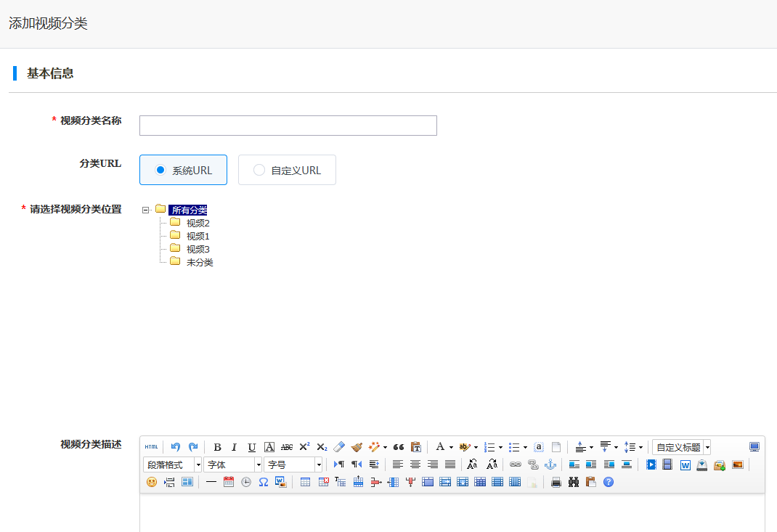Click the print icon in the editor
This screenshot has height=532, width=777.
click(x=556, y=482)
